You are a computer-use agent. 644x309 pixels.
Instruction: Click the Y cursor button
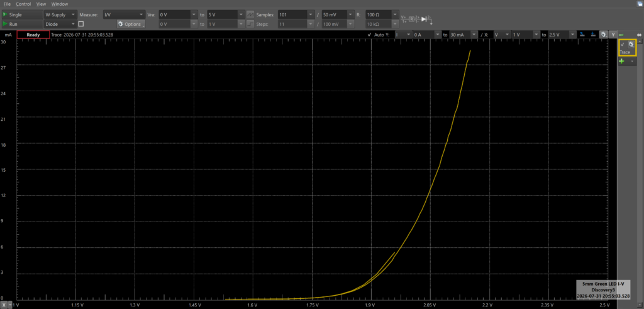(613, 35)
